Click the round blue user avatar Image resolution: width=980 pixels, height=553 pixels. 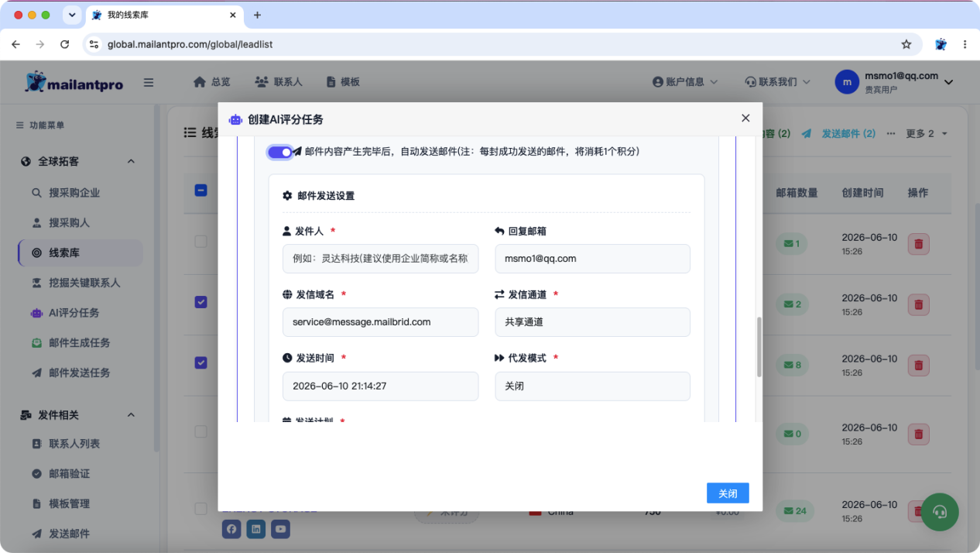(848, 82)
